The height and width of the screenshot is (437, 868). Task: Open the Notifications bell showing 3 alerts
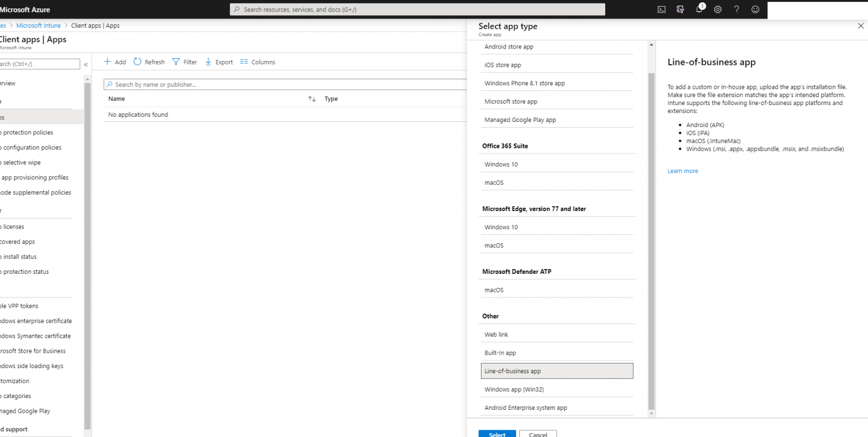pos(699,9)
